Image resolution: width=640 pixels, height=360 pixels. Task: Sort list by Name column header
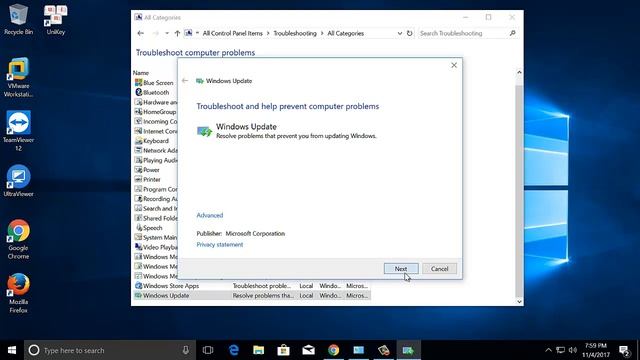[x=141, y=73]
